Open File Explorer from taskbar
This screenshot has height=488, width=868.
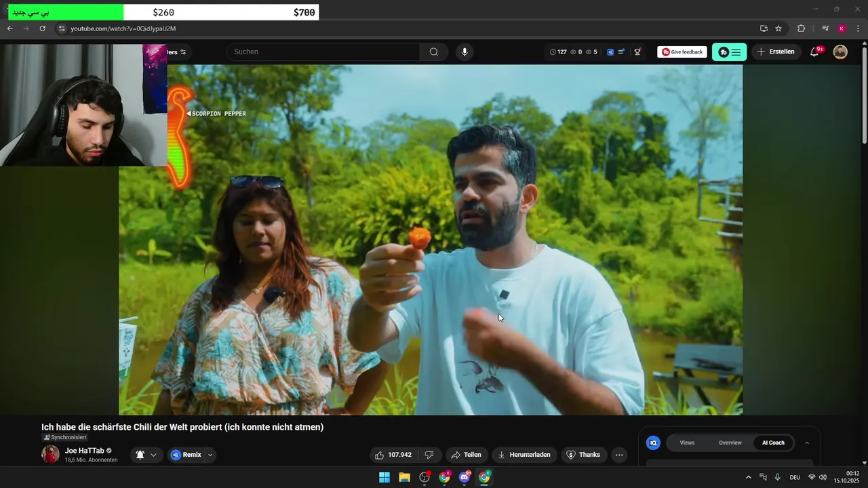(x=404, y=477)
